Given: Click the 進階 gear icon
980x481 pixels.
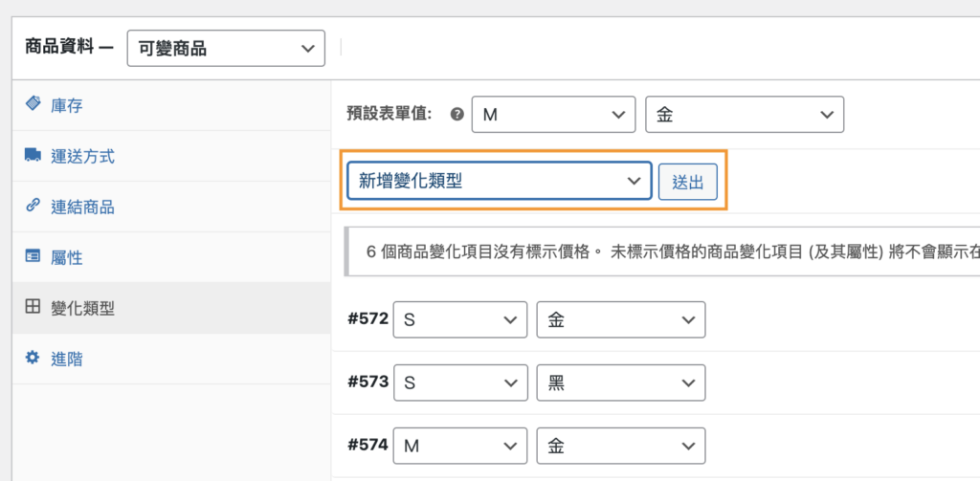Looking at the screenshot, I should [33, 358].
